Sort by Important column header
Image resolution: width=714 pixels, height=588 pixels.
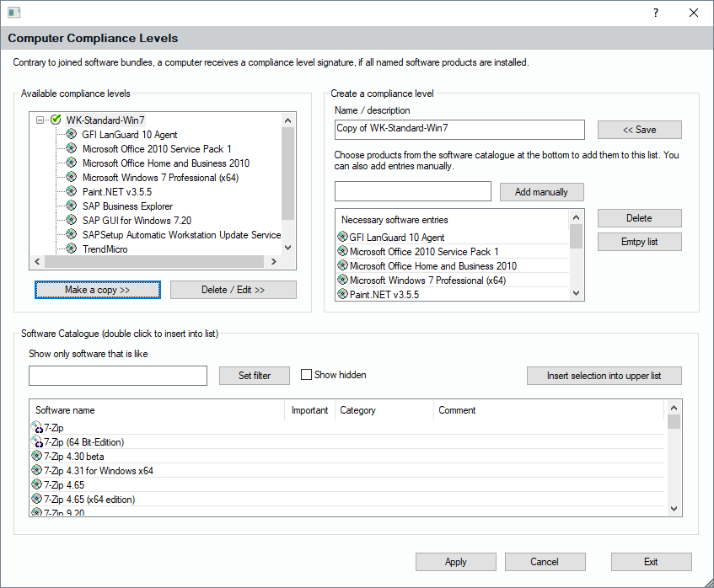click(309, 410)
